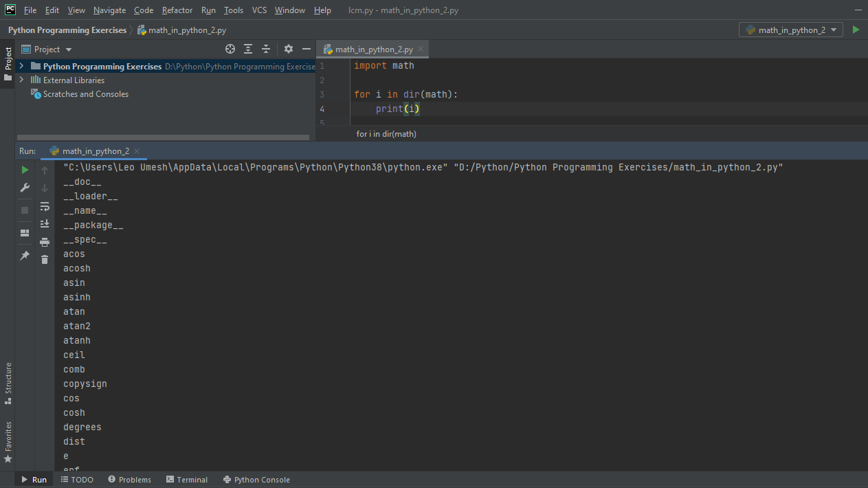This screenshot has height=488, width=868.
Task: Close the math_in_python_2 Run tab
Action: (137, 151)
